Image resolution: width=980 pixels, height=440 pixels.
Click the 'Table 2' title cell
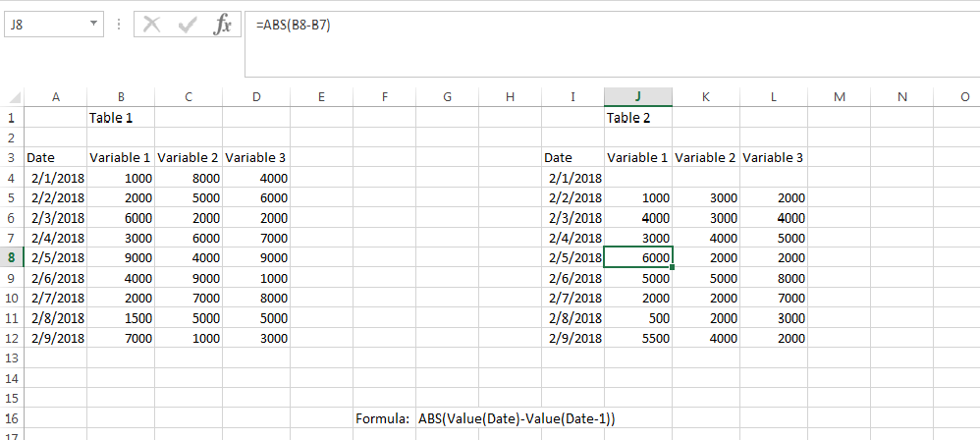(x=638, y=118)
